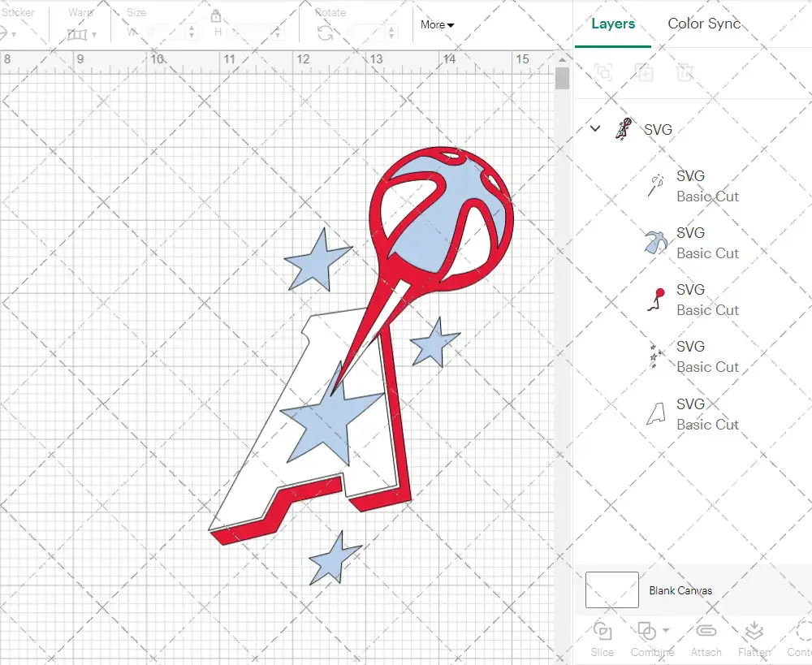Click the Group icon in Layers panel
The width and height of the screenshot is (812, 665).
tap(603, 72)
